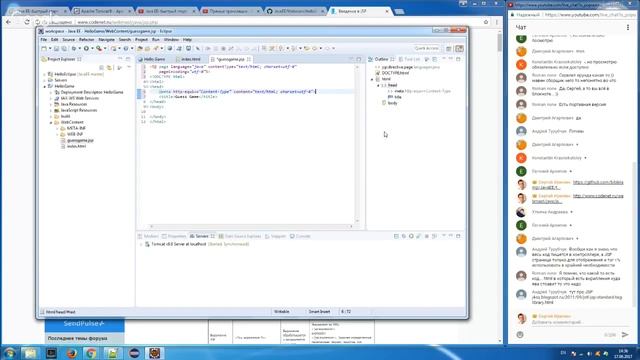Open the Refactor menu

coord(87,40)
